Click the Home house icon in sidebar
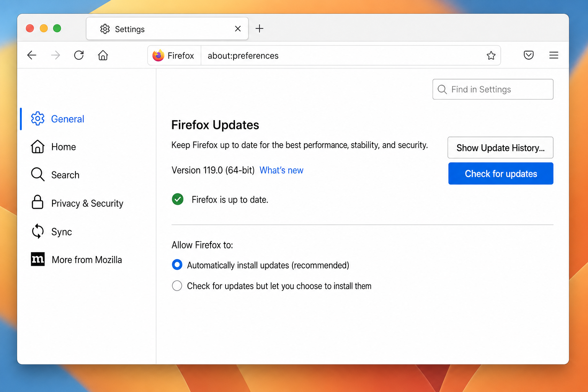Screen dimensions: 588x392 coord(38,147)
